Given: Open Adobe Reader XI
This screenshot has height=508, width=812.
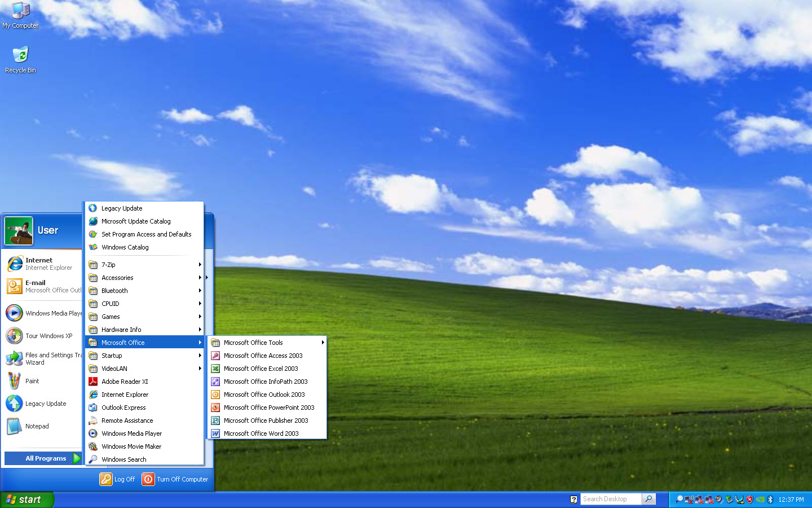Looking at the screenshot, I should coord(144,382).
